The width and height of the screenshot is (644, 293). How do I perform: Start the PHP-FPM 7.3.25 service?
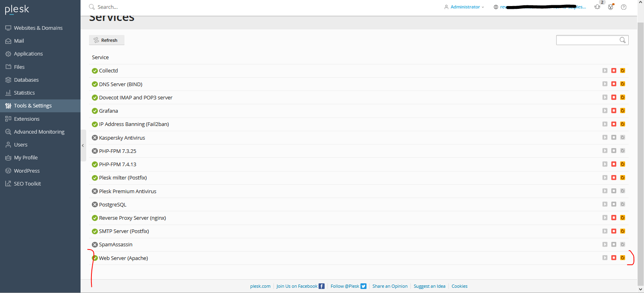[605, 151]
